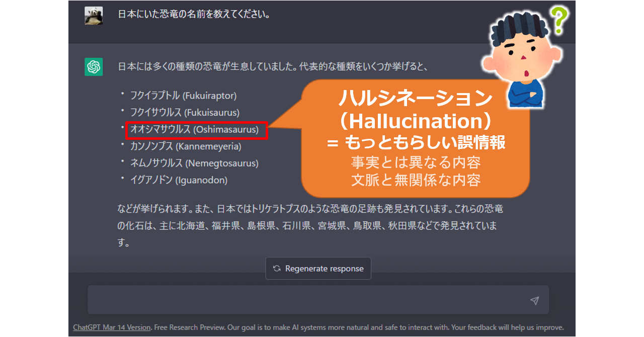Click the Kannemeyeria list item

(186, 146)
